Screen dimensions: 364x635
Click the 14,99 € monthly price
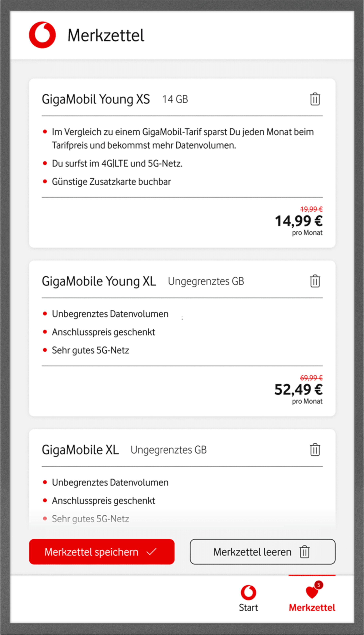[298, 221]
